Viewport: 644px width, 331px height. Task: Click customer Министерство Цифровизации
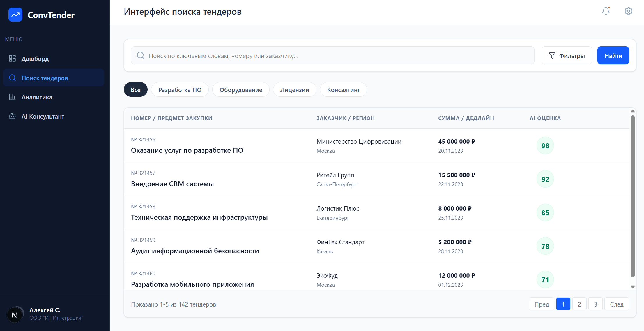pos(359,142)
